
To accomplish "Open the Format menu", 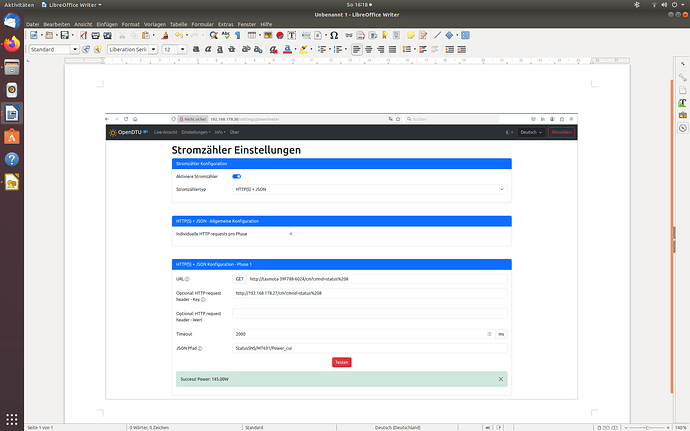I will click(130, 24).
